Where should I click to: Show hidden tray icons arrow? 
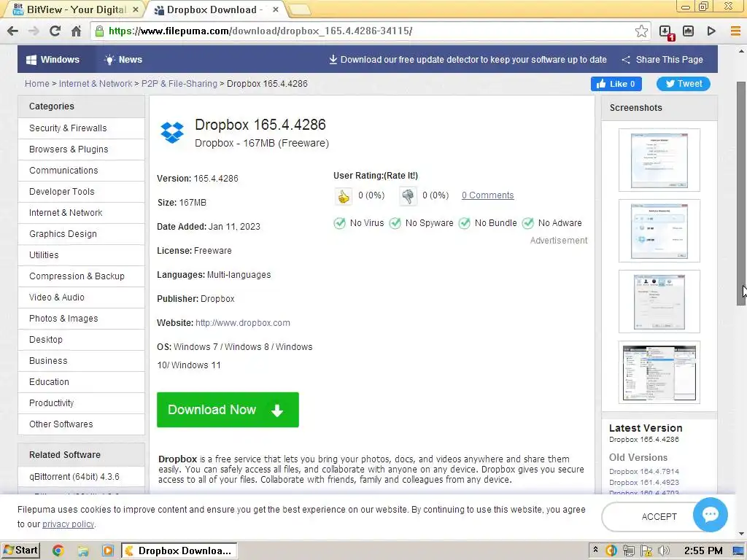(595, 550)
